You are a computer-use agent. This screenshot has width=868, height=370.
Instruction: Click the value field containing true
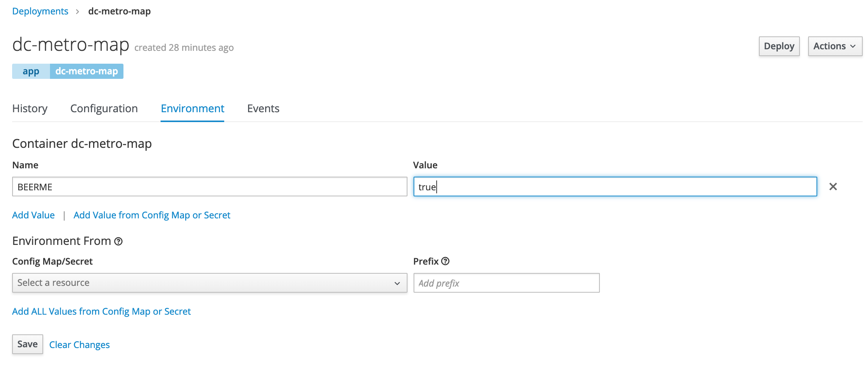(615, 187)
